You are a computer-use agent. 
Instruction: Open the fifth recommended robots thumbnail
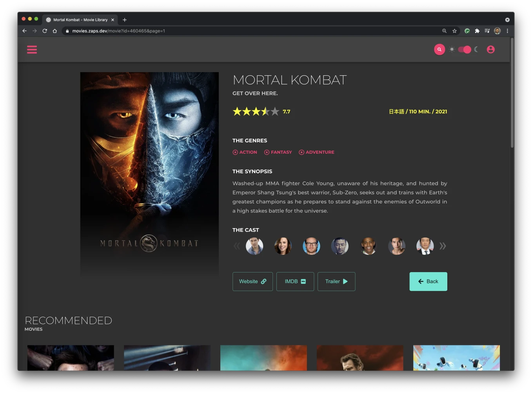(456, 358)
